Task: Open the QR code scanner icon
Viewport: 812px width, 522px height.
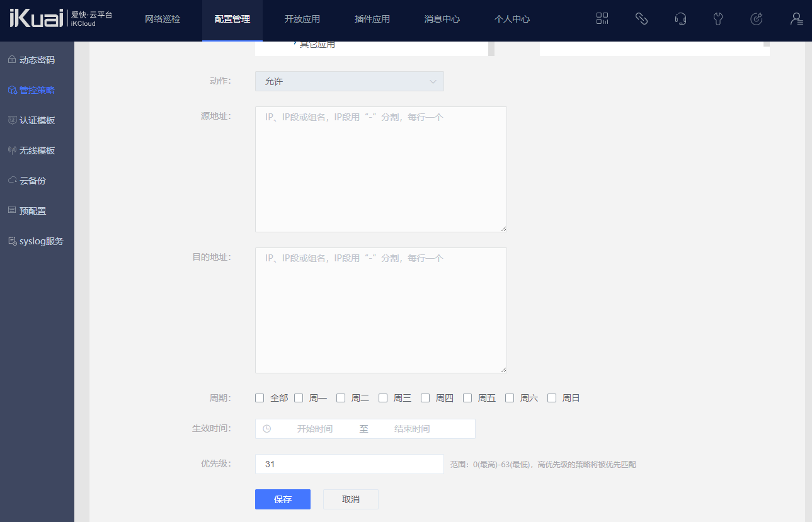Action: click(x=602, y=19)
